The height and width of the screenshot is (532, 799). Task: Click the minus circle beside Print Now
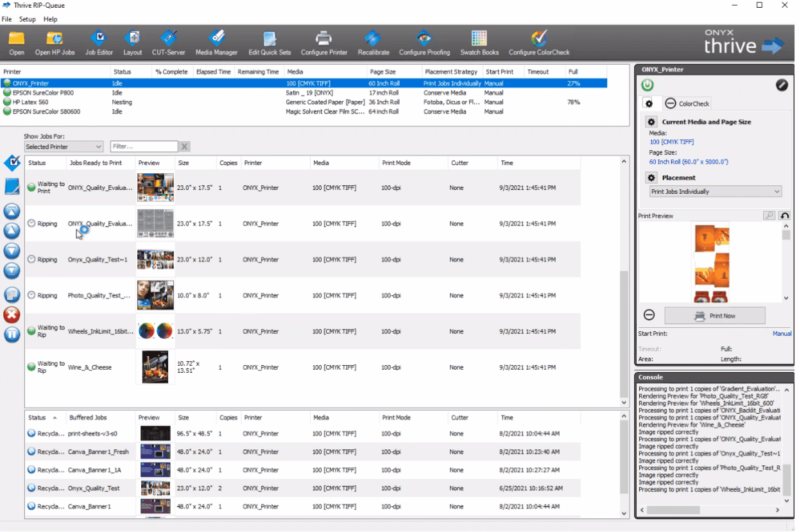point(649,315)
